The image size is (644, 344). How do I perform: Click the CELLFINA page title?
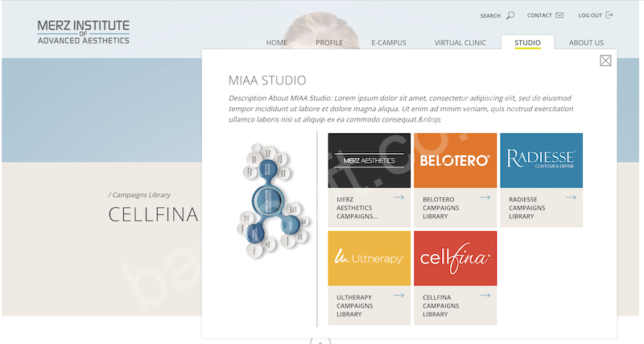153,214
